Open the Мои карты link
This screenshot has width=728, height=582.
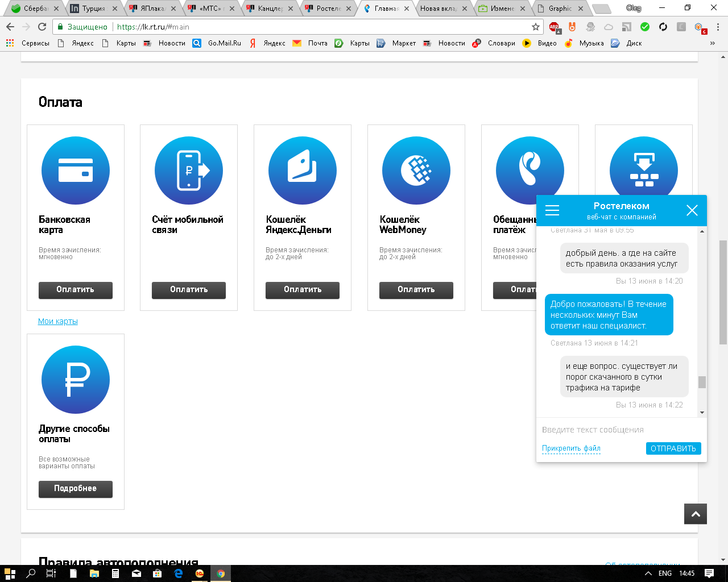(x=58, y=321)
